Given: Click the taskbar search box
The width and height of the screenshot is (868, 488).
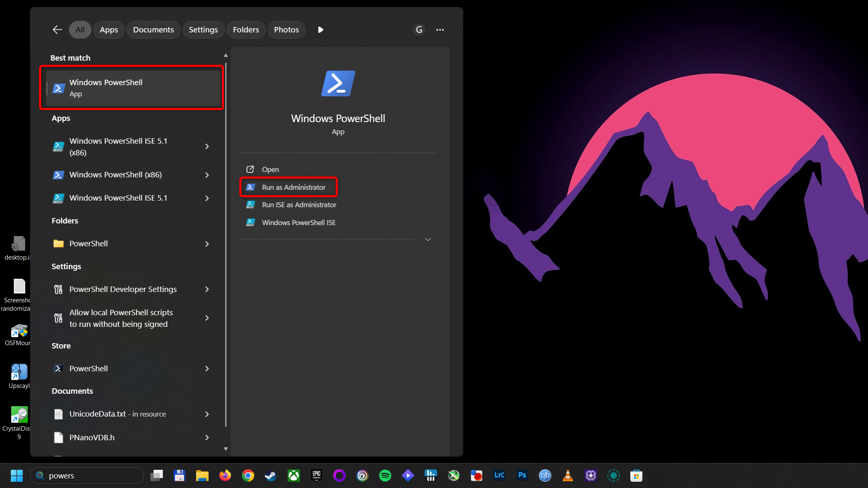Looking at the screenshot, I should coord(87,476).
